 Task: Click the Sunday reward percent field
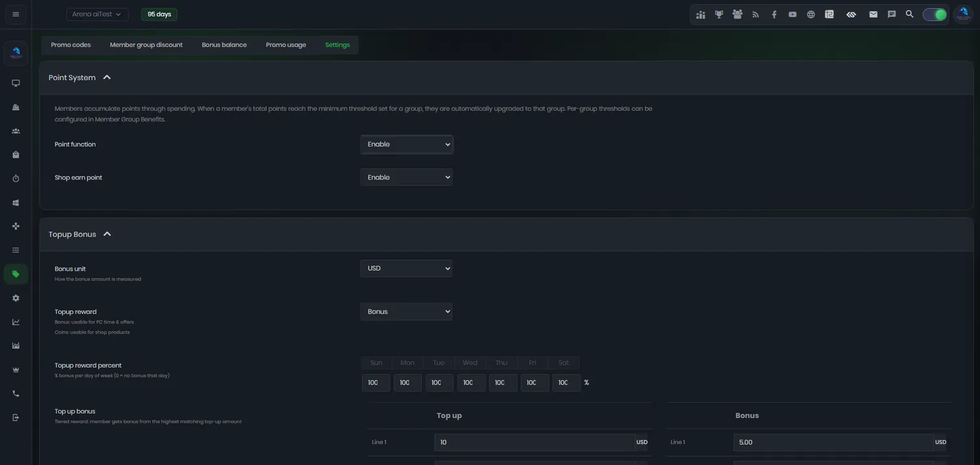(x=376, y=383)
